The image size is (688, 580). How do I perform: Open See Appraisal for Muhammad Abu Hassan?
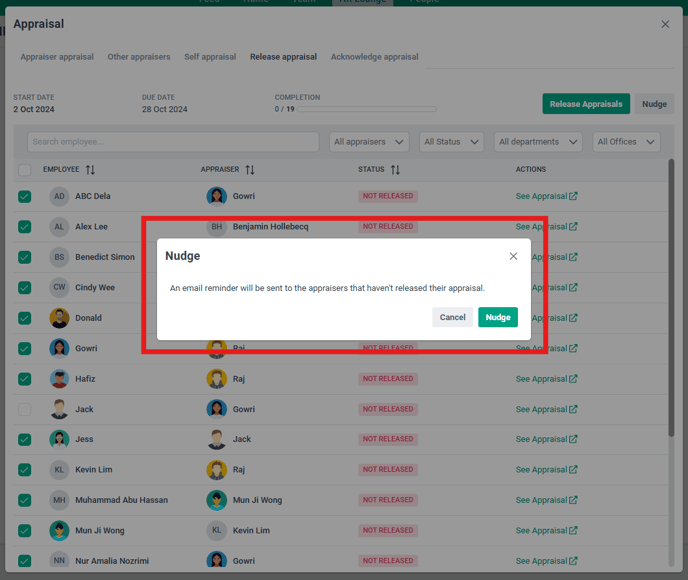click(x=546, y=500)
